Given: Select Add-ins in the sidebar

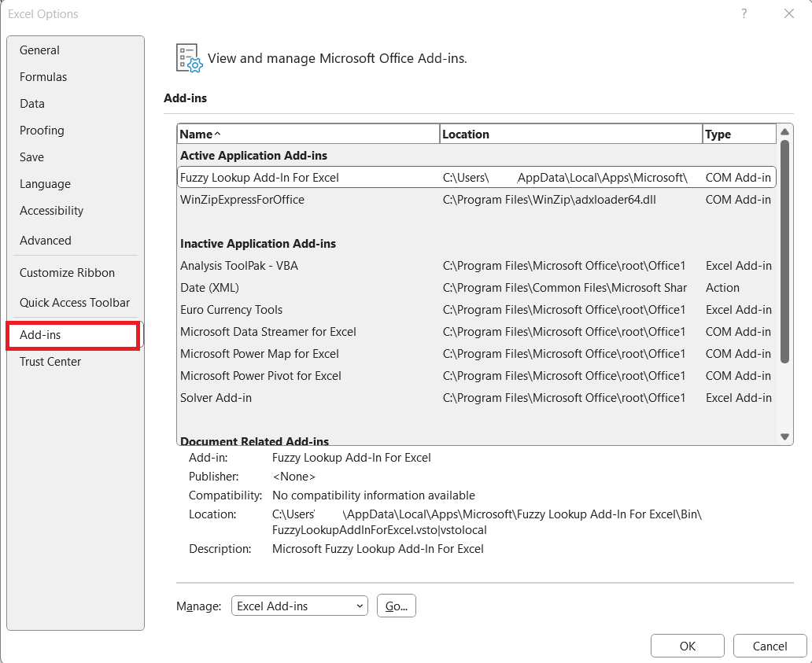Looking at the screenshot, I should click(73, 335).
